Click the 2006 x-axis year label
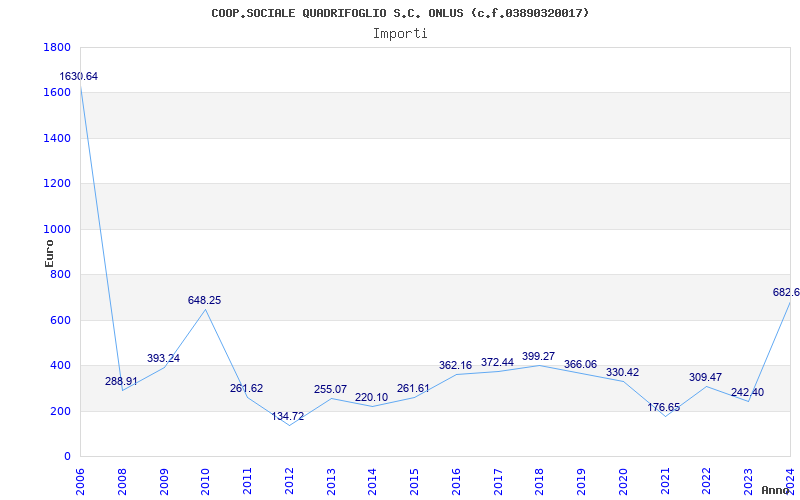 point(81,482)
